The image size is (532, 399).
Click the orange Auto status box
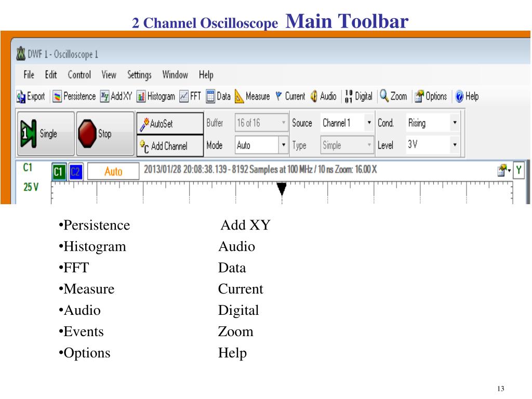coord(113,171)
